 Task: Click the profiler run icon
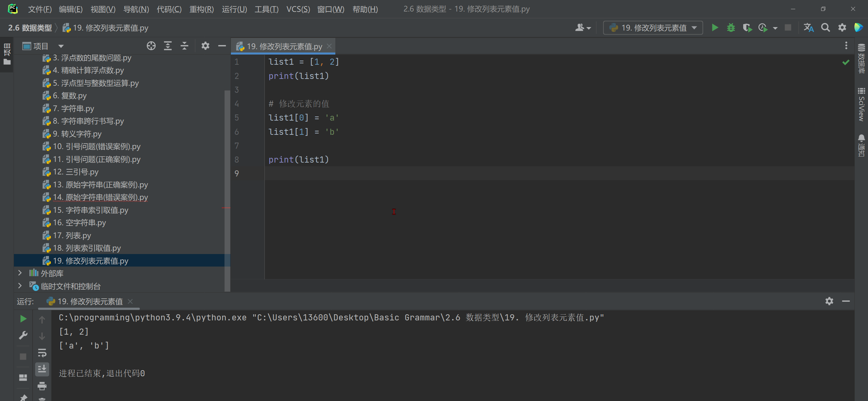(763, 28)
